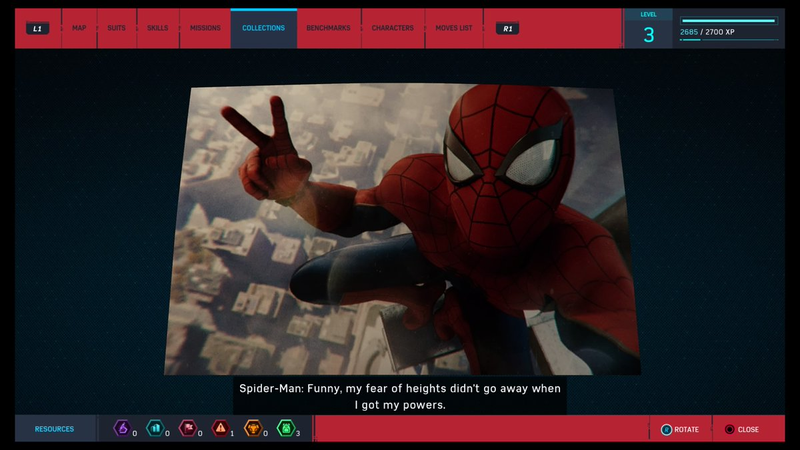Select the Collections tab
The image size is (800, 450).
click(263, 28)
